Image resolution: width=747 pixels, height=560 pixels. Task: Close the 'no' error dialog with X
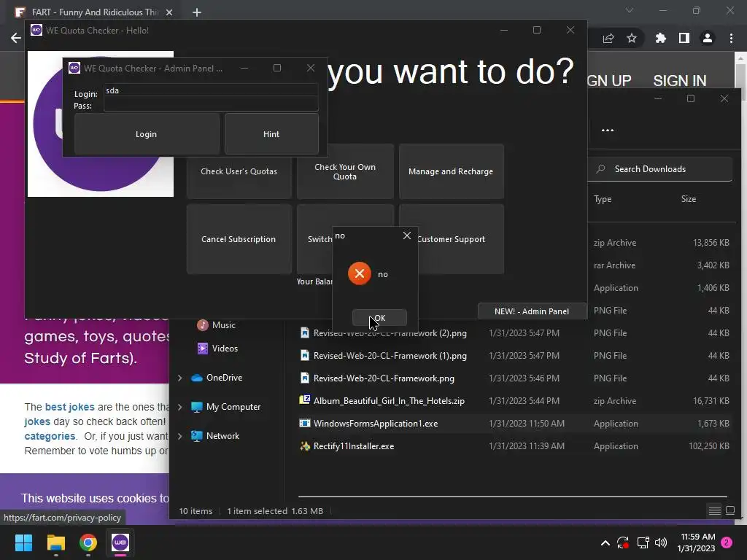[x=407, y=236]
